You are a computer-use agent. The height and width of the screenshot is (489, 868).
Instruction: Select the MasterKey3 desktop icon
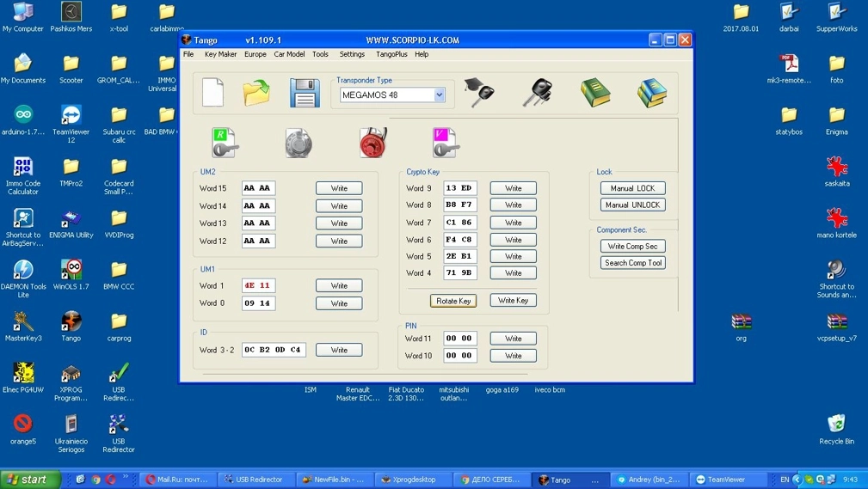click(22, 327)
